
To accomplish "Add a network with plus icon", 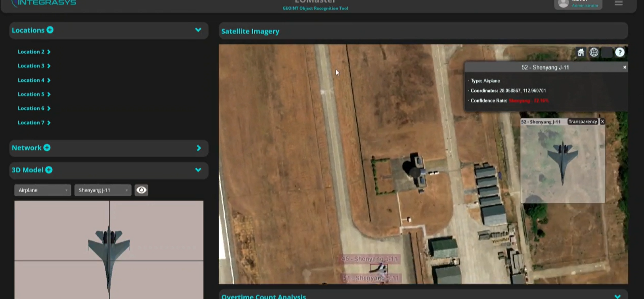I will (47, 147).
